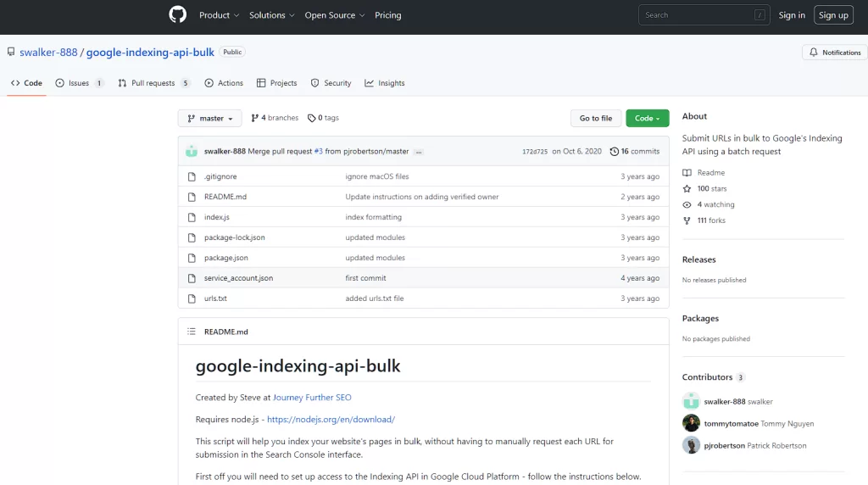Open the 4 branches link
The width and height of the screenshot is (868, 485).
click(x=275, y=118)
